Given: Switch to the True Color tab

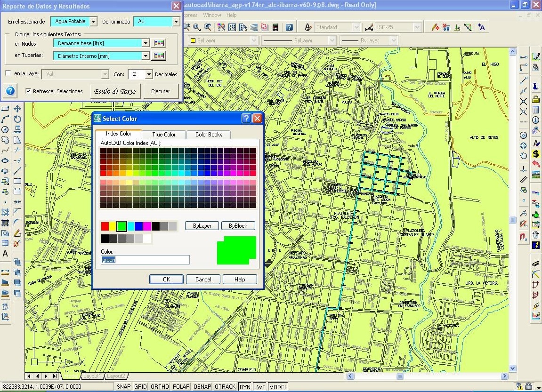Looking at the screenshot, I should point(164,135).
